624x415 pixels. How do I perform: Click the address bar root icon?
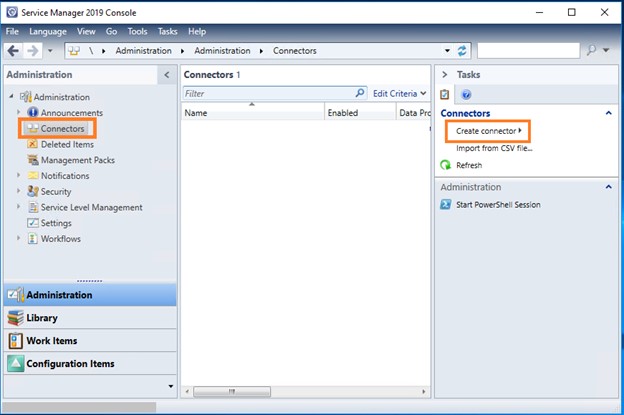tap(74, 51)
